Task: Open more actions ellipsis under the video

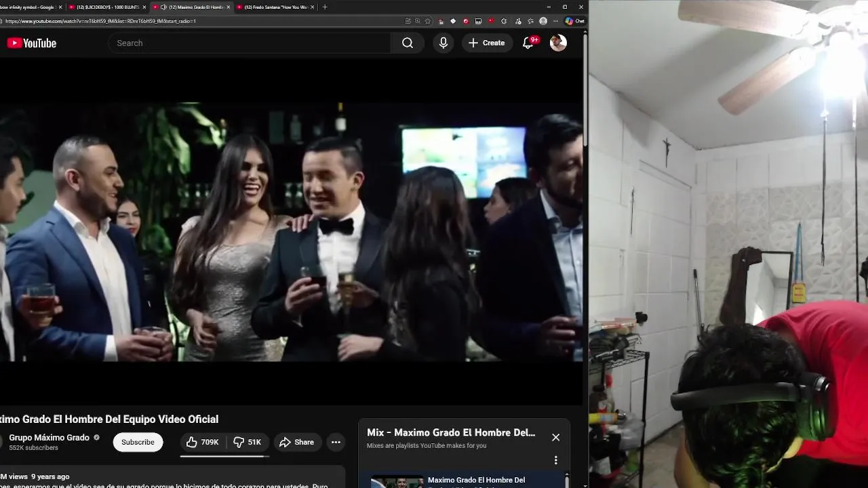Action: (x=336, y=442)
